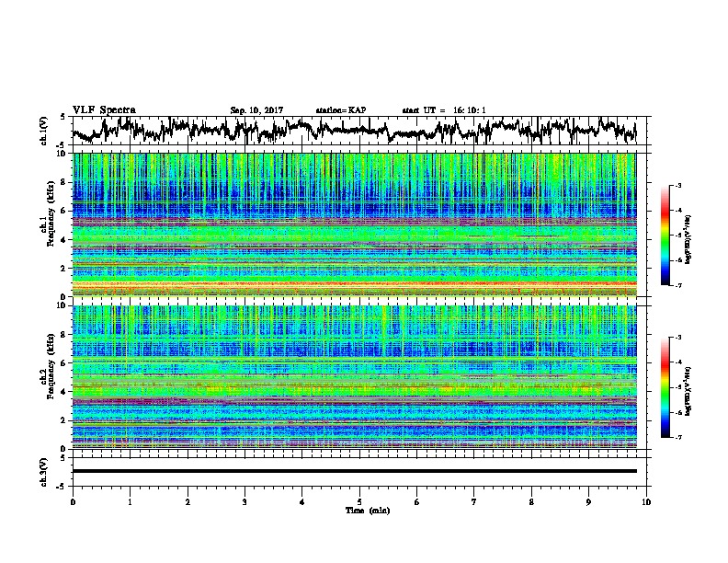
Task: Click the "8" kHz tick of ch.2 spectrogram
Action: click(64, 335)
